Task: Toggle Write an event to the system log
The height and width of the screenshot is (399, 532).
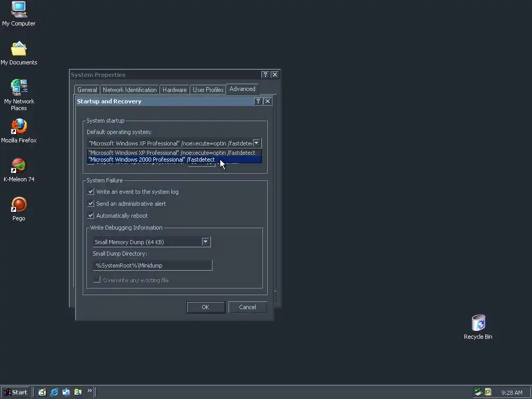Action: click(x=90, y=192)
